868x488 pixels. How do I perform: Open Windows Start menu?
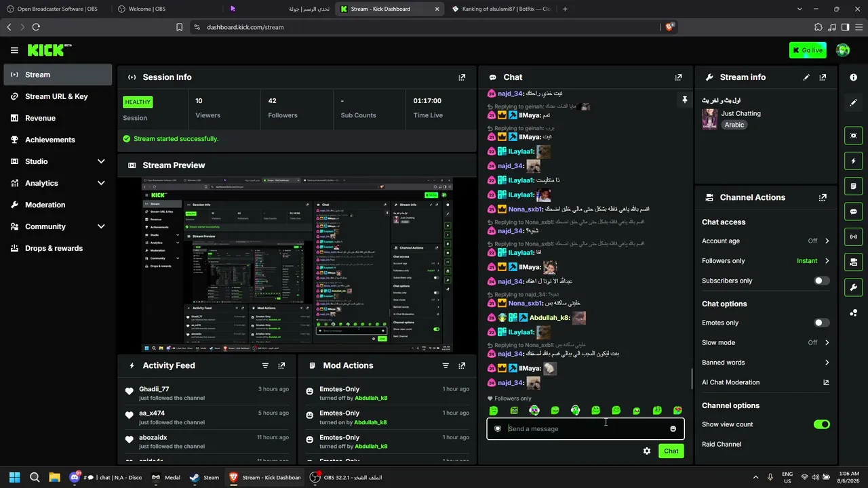pyautogui.click(x=14, y=477)
